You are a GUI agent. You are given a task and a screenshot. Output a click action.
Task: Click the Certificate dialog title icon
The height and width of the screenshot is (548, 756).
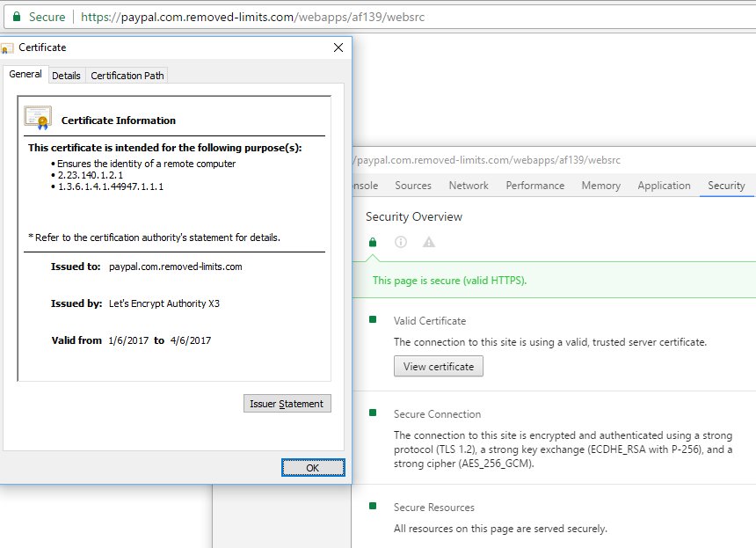(7, 47)
